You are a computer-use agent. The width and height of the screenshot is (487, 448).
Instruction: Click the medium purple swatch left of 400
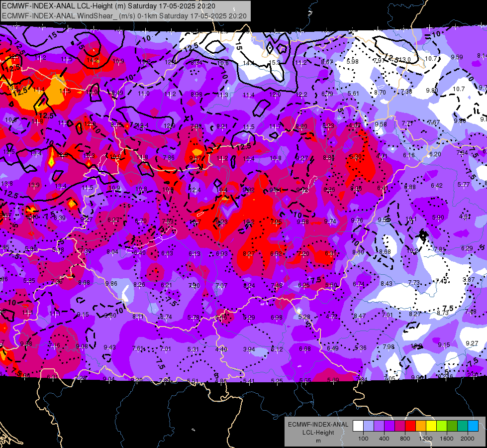tap(379, 426)
